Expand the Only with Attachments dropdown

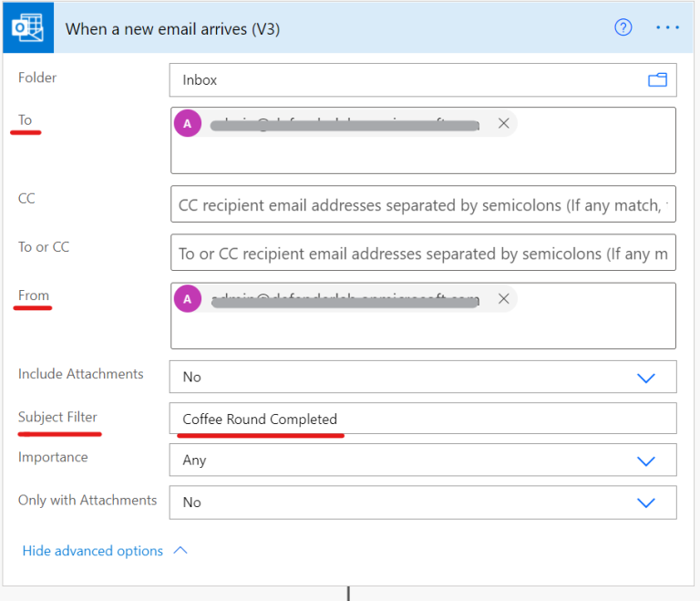646,503
